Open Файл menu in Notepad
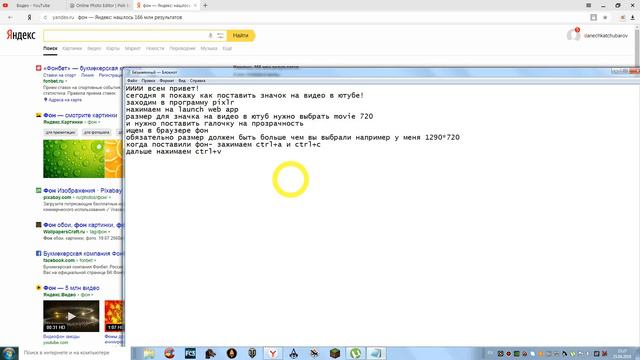 tap(132, 81)
